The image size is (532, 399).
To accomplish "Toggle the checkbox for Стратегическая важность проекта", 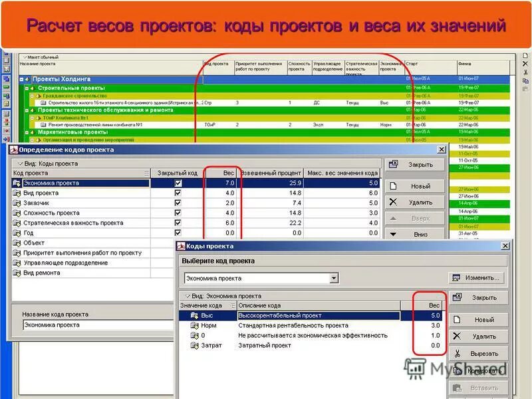I will (178, 222).
